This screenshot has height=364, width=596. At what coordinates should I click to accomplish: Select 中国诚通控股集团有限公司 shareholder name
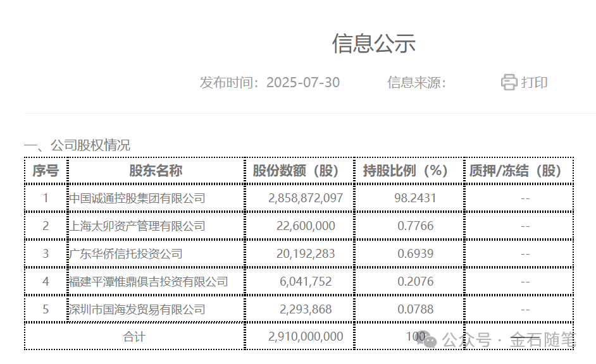137,198
